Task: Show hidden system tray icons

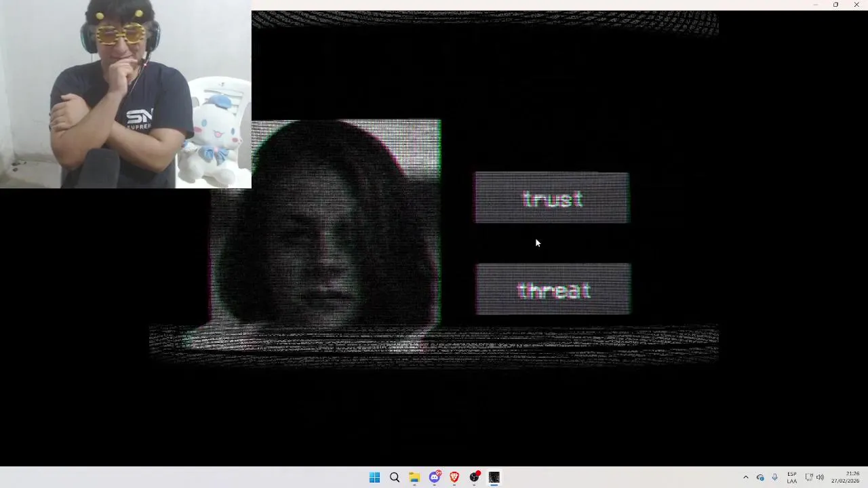Action: [x=745, y=477]
